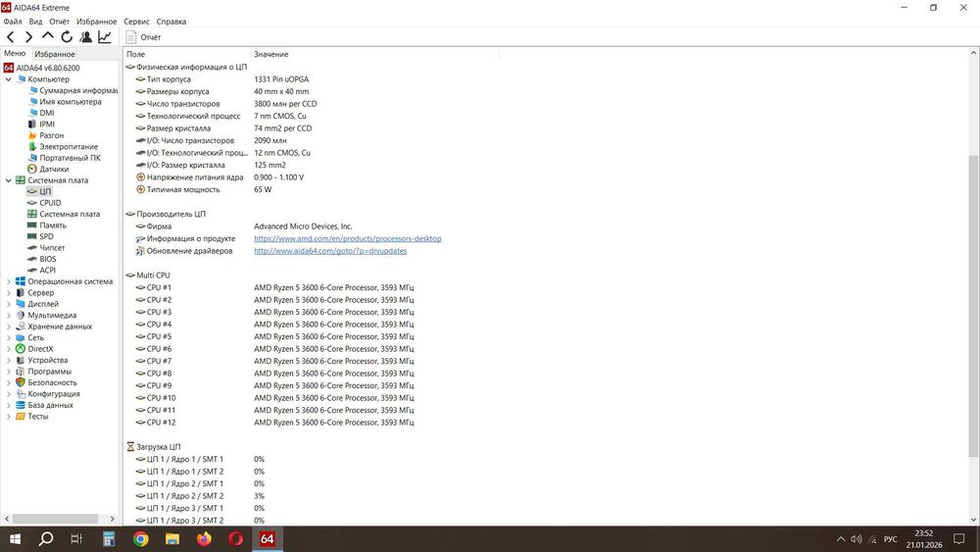The width and height of the screenshot is (980, 552).
Task: Open File Explorer from the taskbar
Action: [172, 539]
